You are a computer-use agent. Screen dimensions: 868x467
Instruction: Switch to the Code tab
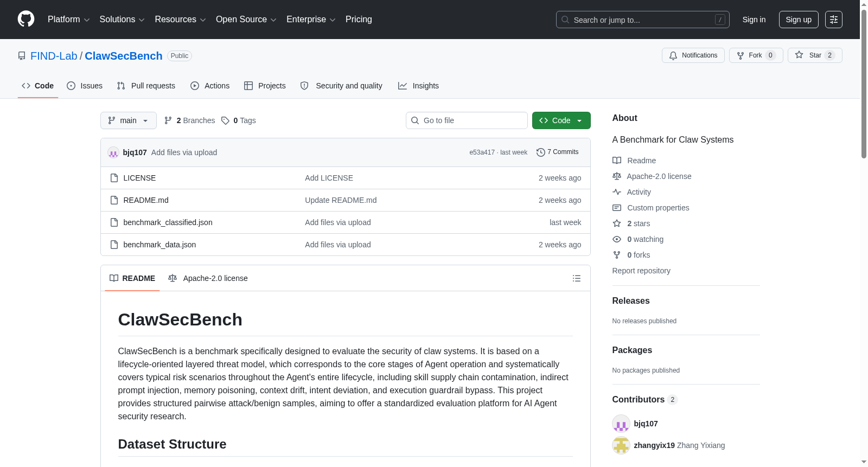tap(38, 86)
